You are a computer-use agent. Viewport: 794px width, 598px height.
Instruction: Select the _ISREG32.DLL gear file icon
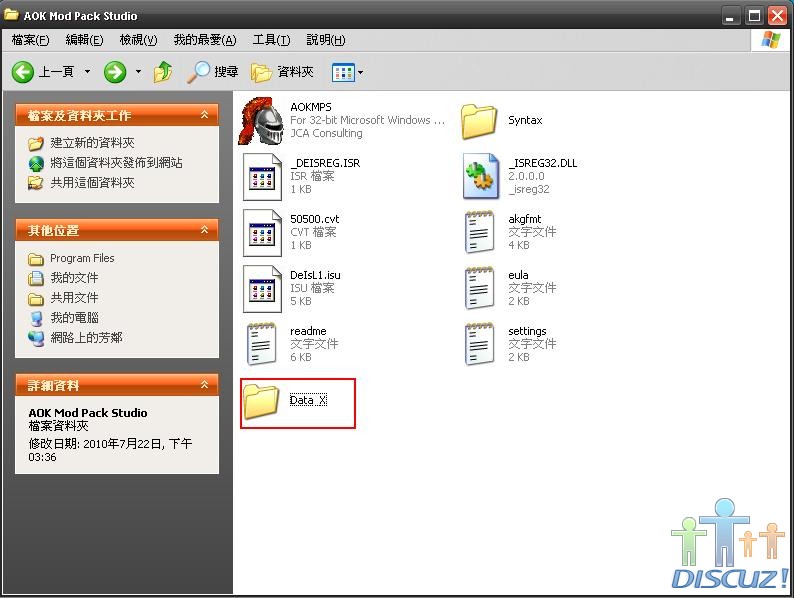[x=480, y=176]
